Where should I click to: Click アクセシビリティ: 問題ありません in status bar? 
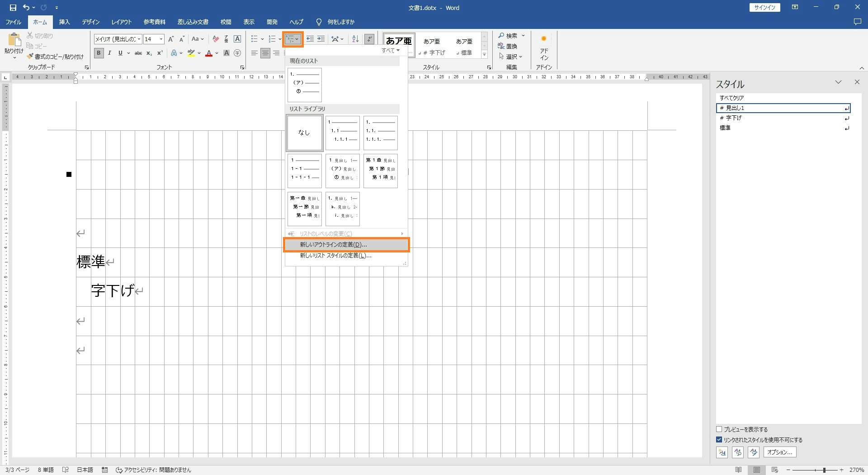pyautogui.click(x=154, y=470)
